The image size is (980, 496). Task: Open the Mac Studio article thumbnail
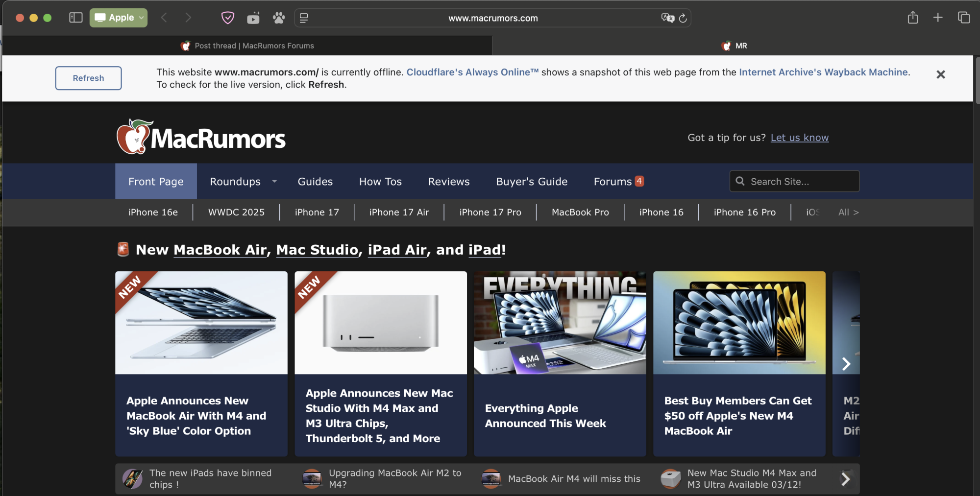[381, 323]
